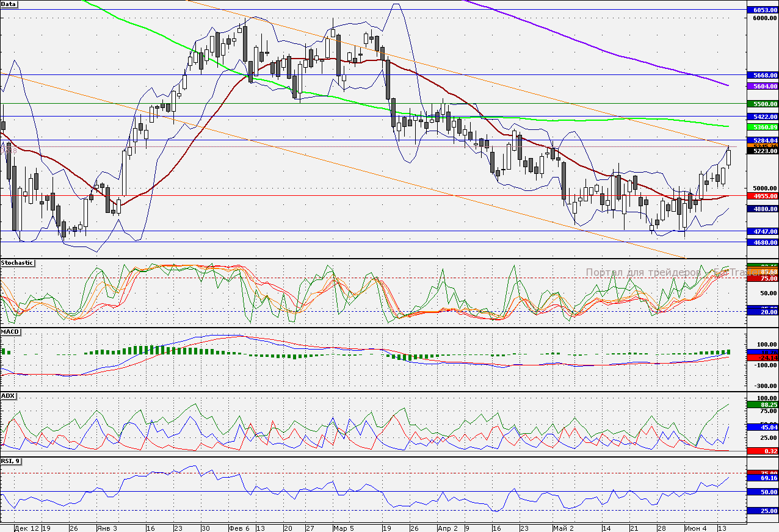
Task: Click the ADX panel label
Action: 8,396
